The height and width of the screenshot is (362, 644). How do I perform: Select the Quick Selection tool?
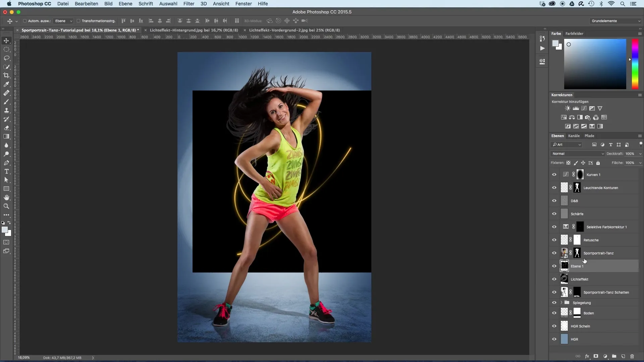click(x=6, y=67)
